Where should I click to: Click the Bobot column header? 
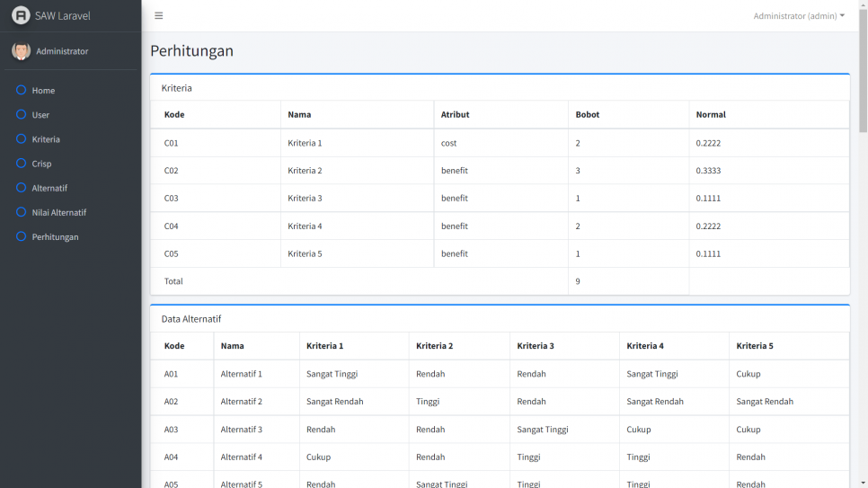tap(588, 114)
